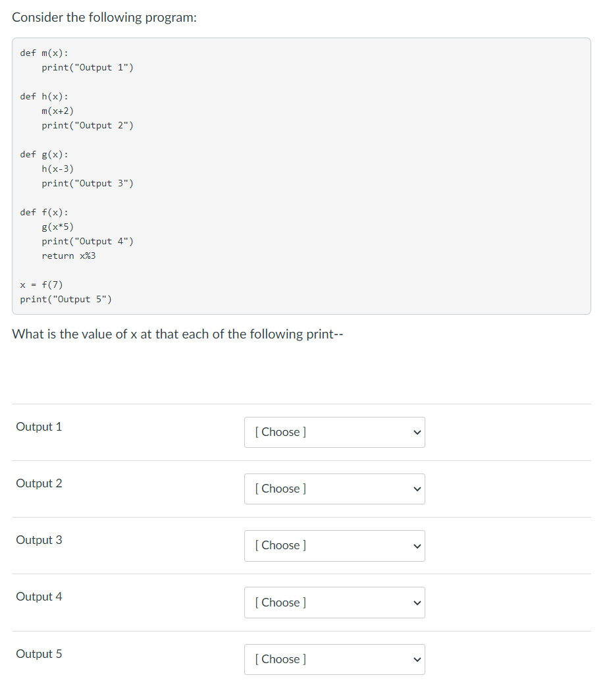Click the Output 1 row label
Viewport: 607px width, 700px height.
tap(39, 427)
